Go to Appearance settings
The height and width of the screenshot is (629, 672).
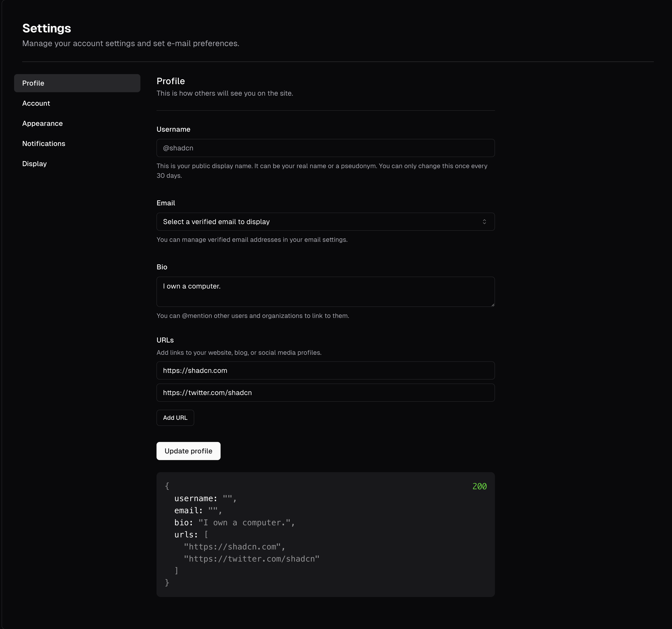[42, 124]
